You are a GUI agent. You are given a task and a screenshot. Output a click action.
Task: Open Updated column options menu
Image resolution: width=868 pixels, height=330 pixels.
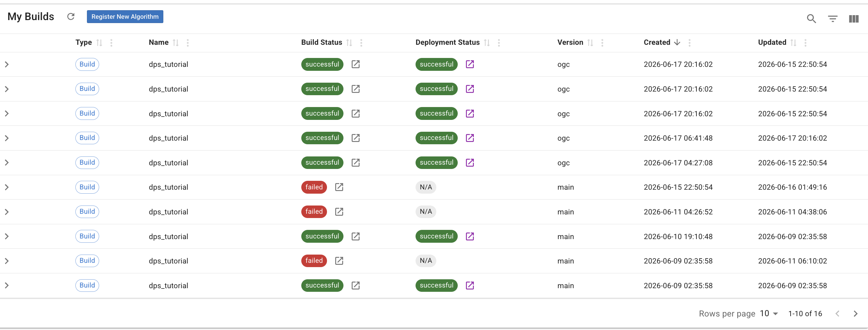pos(805,42)
